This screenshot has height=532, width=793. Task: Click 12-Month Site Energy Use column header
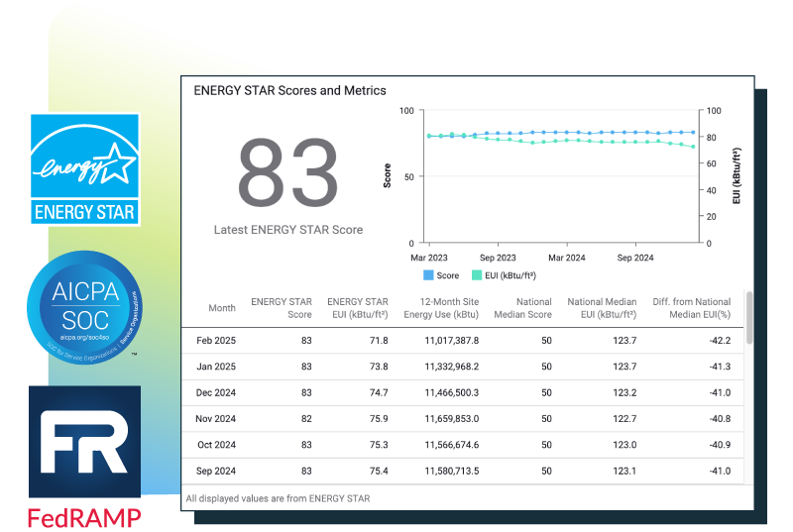pyautogui.click(x=441, y=308)
